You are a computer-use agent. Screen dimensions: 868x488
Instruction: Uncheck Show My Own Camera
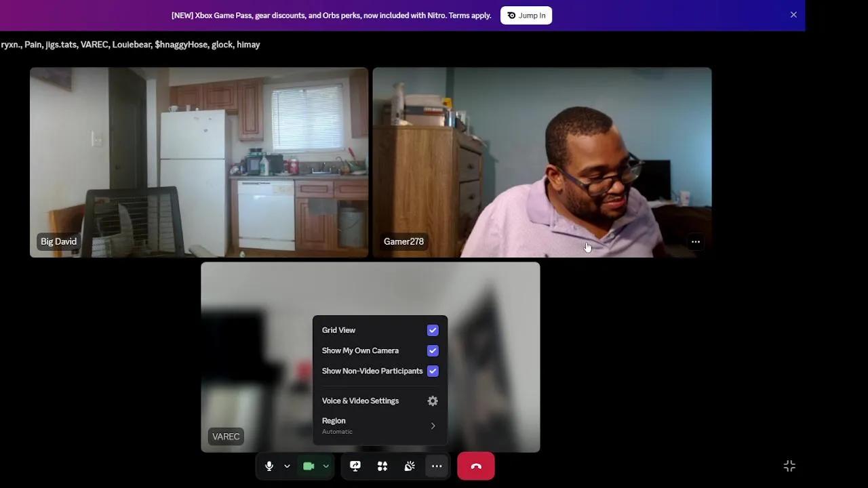tap(433, 350)
